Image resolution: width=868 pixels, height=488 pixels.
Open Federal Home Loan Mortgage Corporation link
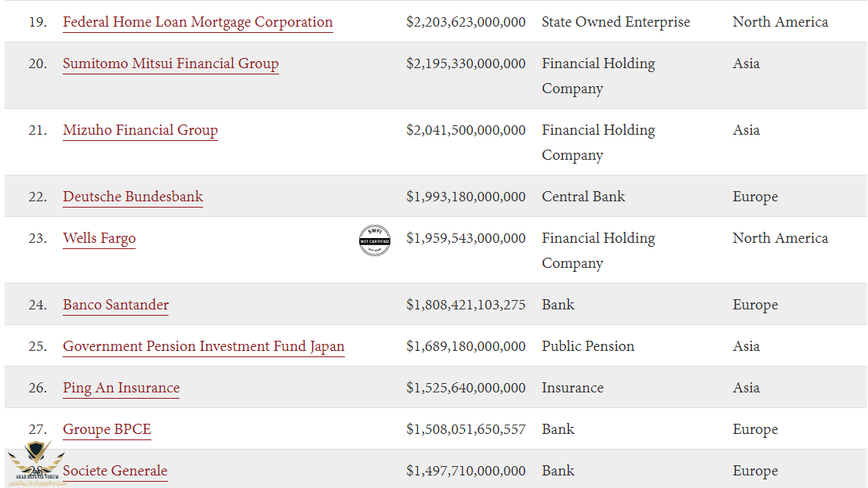198,22
